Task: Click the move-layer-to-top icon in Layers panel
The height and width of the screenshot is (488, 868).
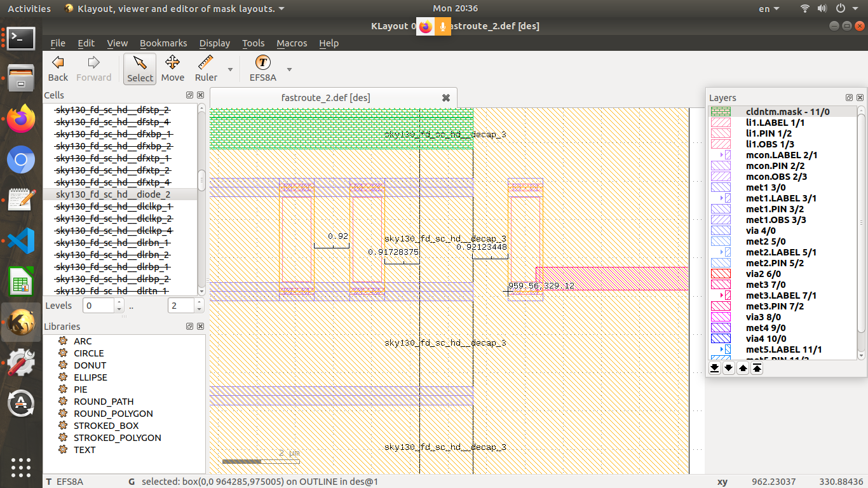Action: click(x=756, y=369)
